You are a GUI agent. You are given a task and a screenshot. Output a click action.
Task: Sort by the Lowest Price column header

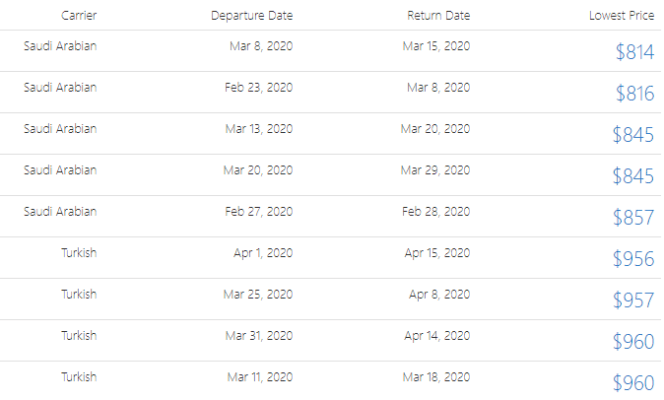click(x=621, y=16)
